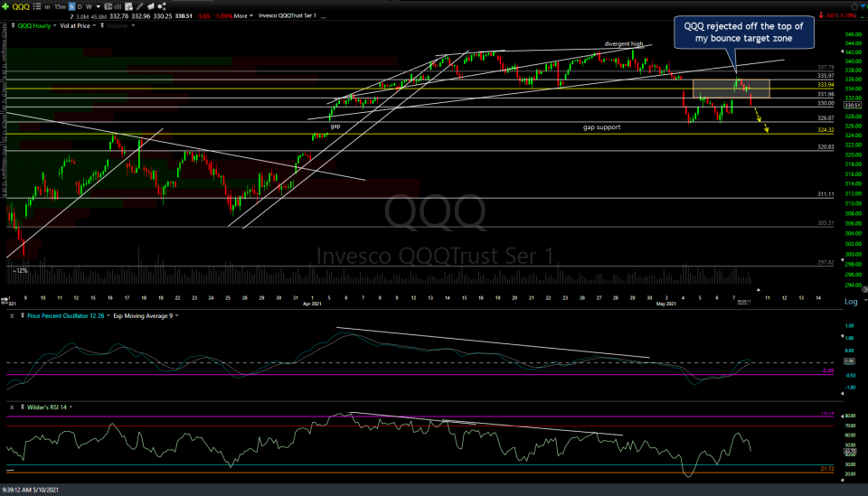Open the chart type Tc icon
The height and width of the screenshot is (496, 868).
pyautogui.click(x=108, y=6)
